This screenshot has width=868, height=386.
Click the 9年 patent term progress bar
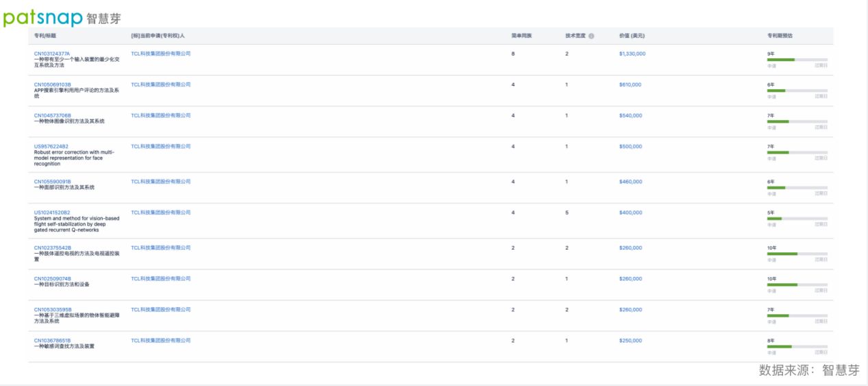pyautogui.click(x=797, y=60)
